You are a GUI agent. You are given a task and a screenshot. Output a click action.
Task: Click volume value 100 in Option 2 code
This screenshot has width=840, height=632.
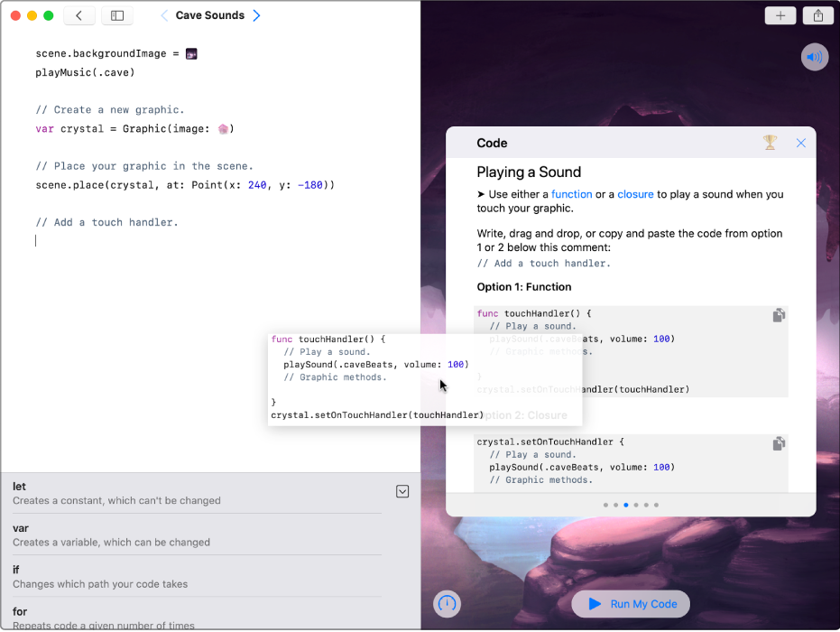[661, 468]
